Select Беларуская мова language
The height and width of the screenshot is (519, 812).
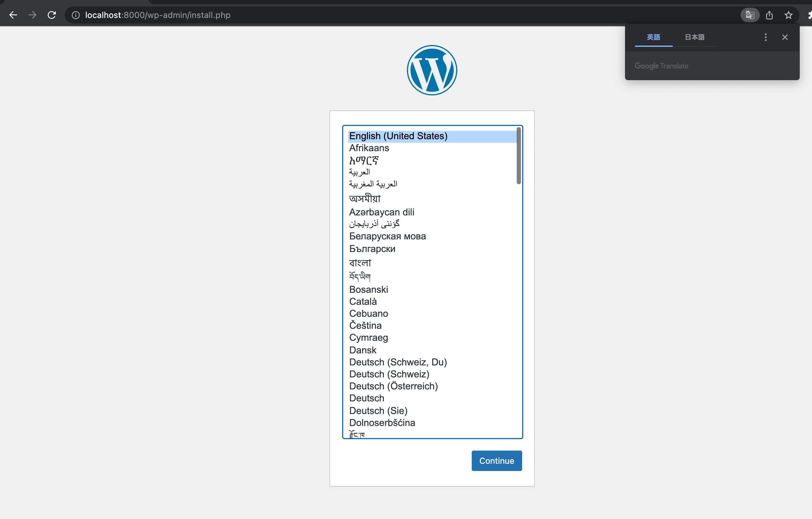[x=432, y=236]
